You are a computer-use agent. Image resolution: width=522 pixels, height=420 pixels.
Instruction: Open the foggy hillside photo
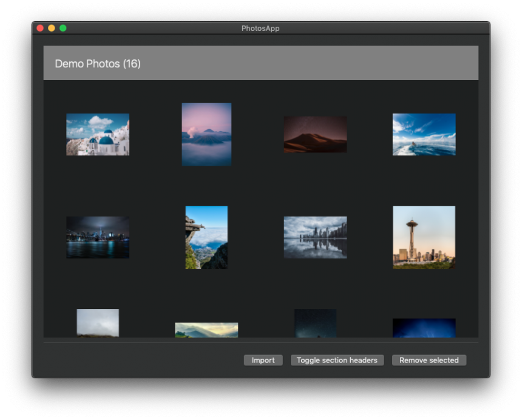[98, 325]
